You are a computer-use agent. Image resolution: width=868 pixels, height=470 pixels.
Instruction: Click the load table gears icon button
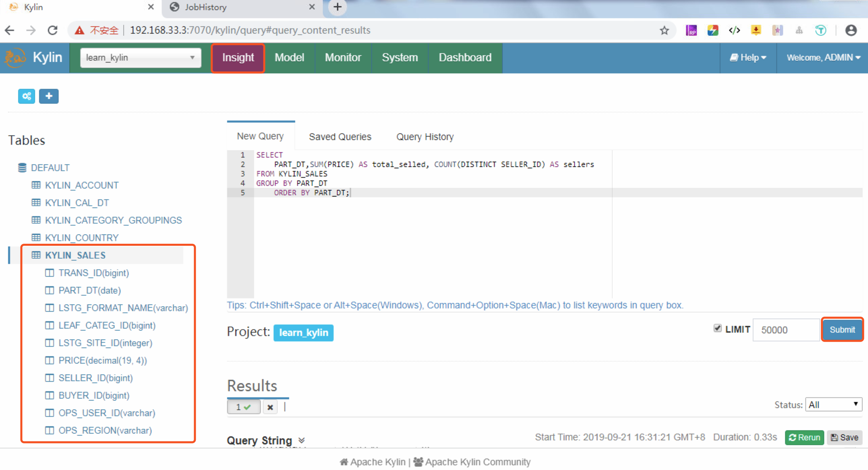click(26, 96)
